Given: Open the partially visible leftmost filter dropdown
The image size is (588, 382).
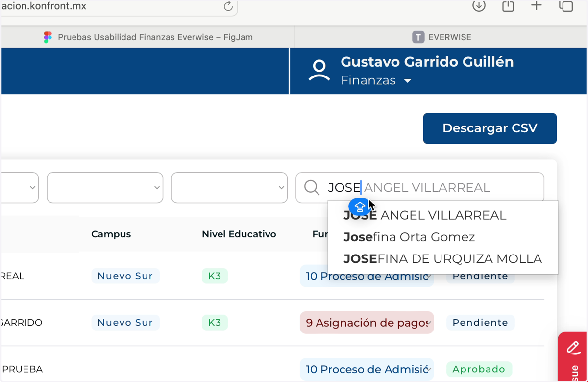Looking at the screenshot, I should tap(20, 187).
